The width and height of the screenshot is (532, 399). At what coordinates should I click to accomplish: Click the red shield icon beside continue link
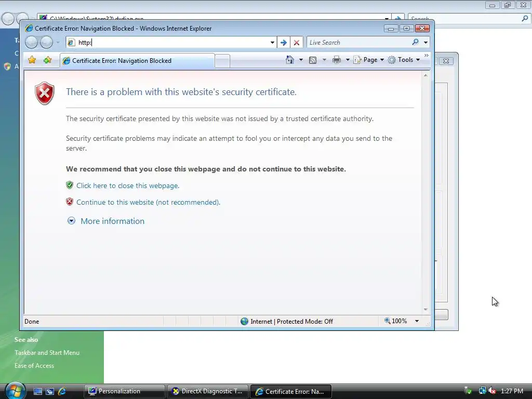tap(70, 202)
